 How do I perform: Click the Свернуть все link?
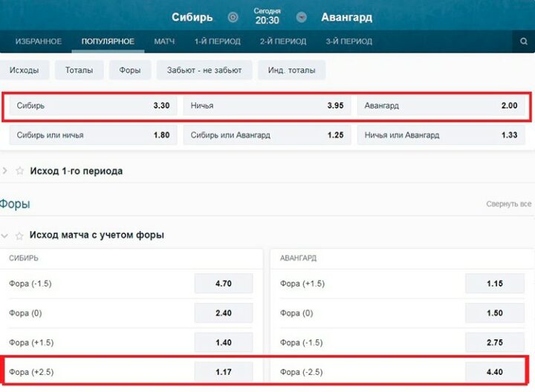pyautogui.click(x=508, y=204)
